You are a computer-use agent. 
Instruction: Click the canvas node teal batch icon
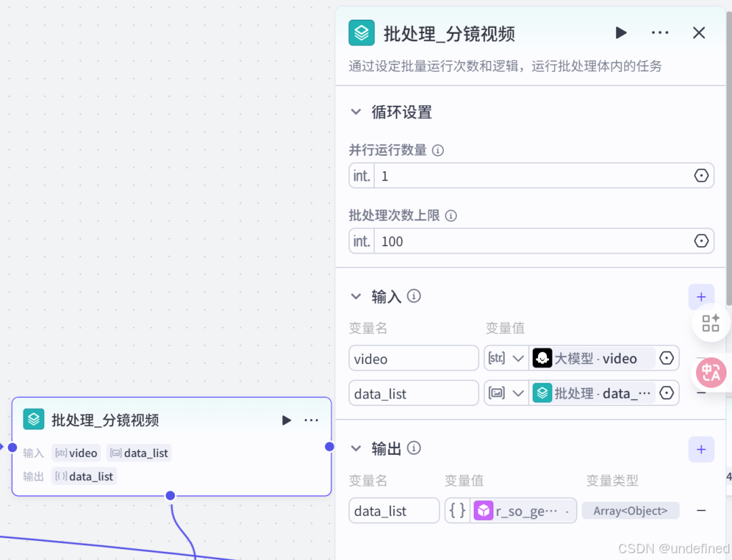(34, 420)
